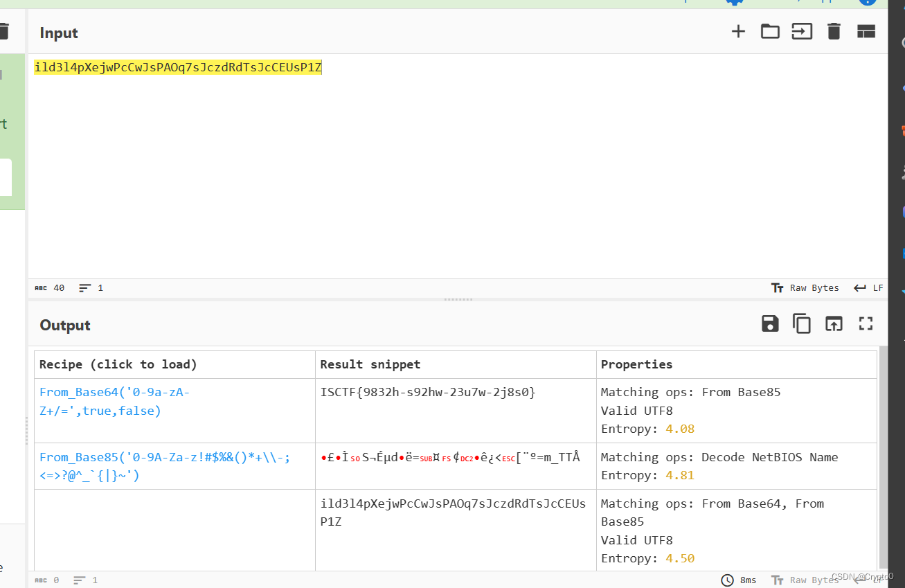905x588 pixels.
Task: Open input Raw Bytes character encoding selector
Action: pos(805,287)
